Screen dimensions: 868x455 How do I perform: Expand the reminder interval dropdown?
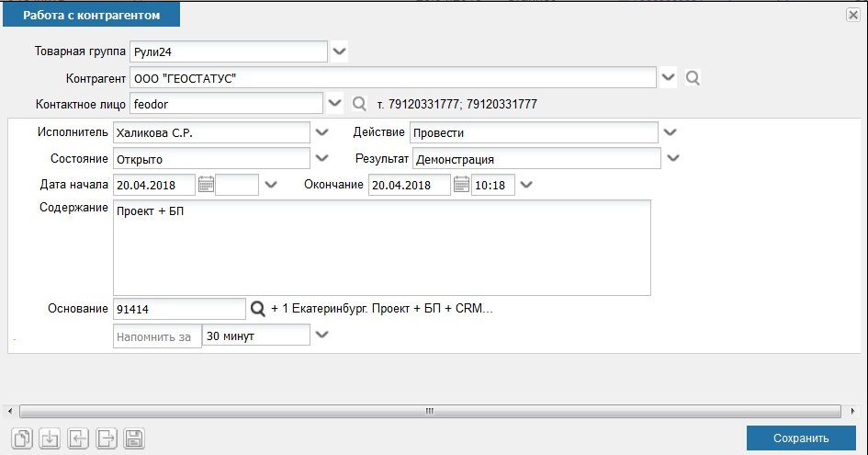point(321,335)
